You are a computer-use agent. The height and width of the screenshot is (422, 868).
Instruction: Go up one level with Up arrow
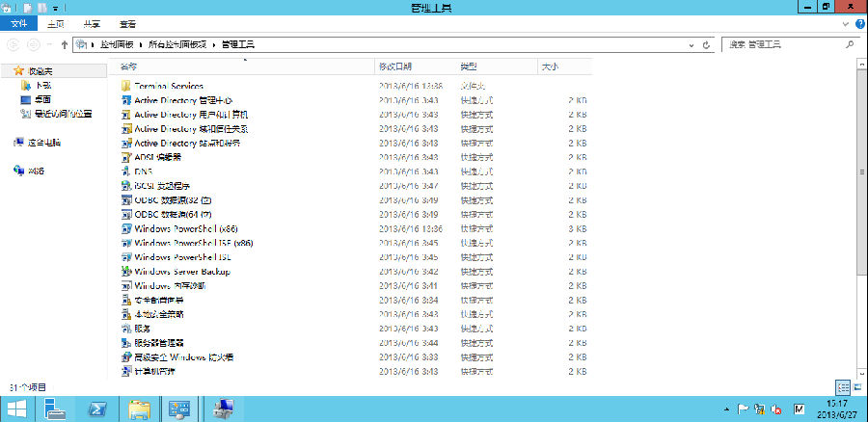(65, 44)
